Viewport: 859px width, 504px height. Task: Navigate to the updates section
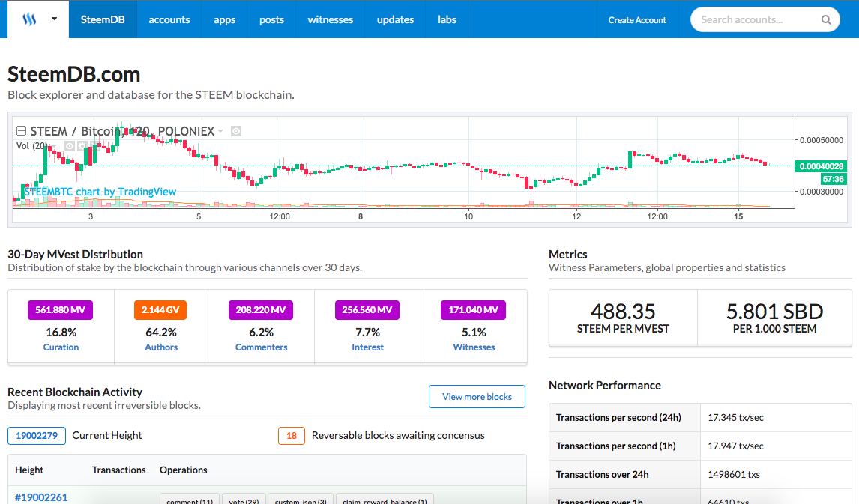pos(395,19)
